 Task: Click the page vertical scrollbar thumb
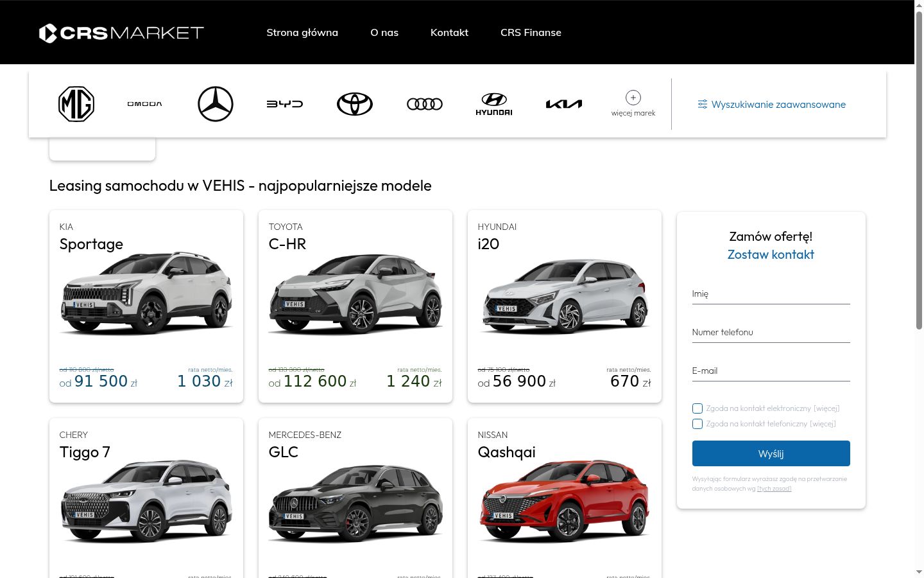[x=919, y=170]
